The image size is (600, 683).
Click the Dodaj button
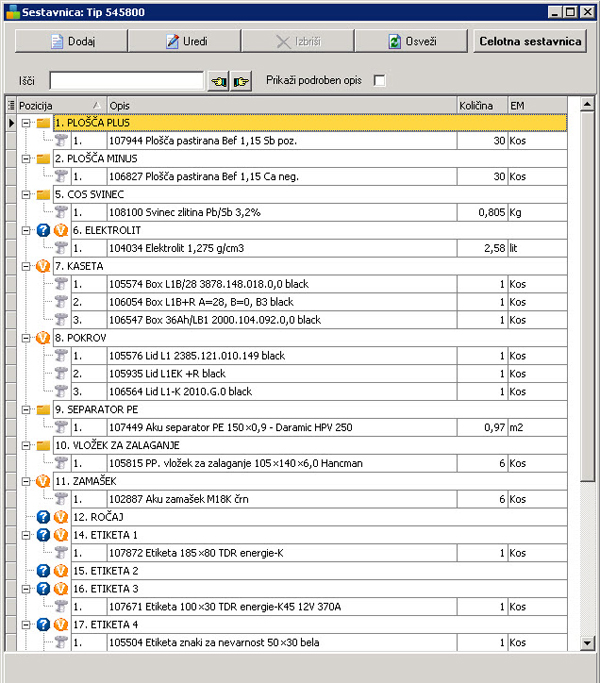click(x=71, y=41)
